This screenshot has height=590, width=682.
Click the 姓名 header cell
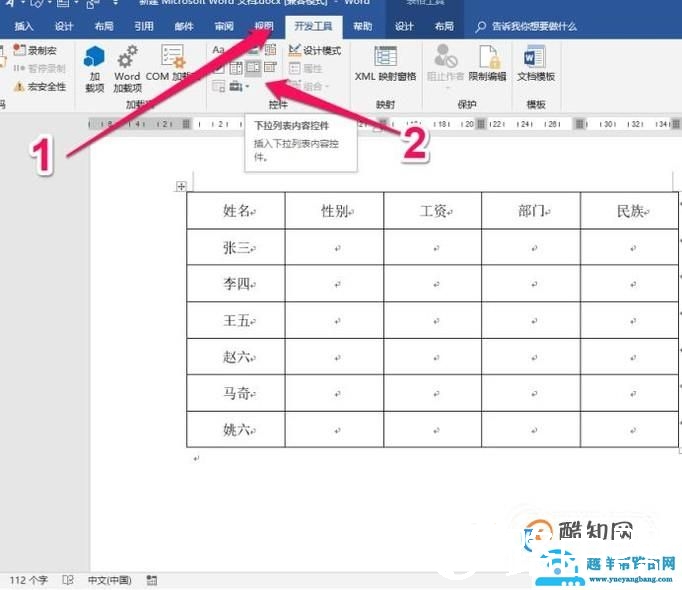click(x=236, y=211)
